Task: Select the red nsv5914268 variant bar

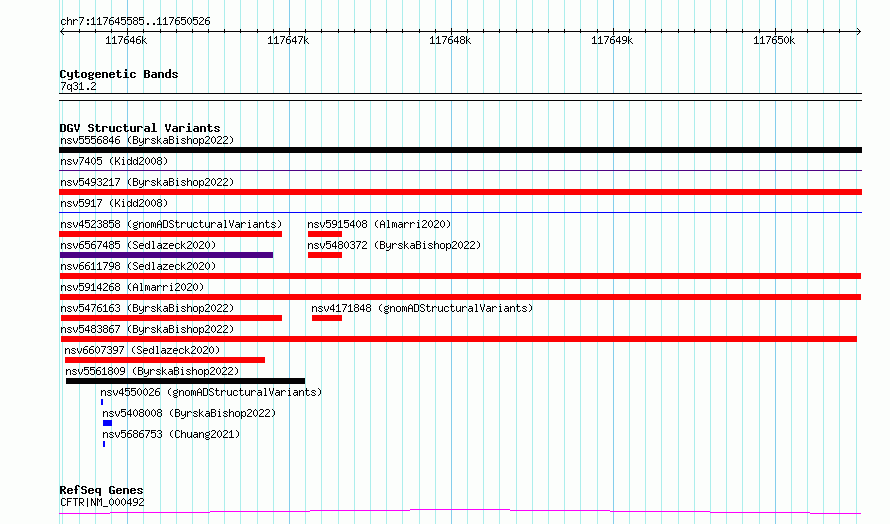Action: (x=460, y=297)
